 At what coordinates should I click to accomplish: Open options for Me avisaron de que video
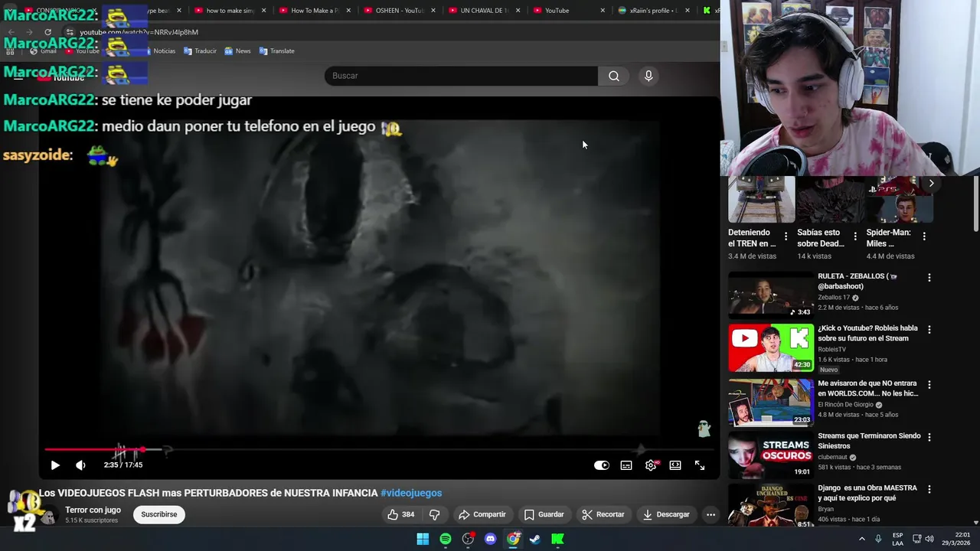929,385
